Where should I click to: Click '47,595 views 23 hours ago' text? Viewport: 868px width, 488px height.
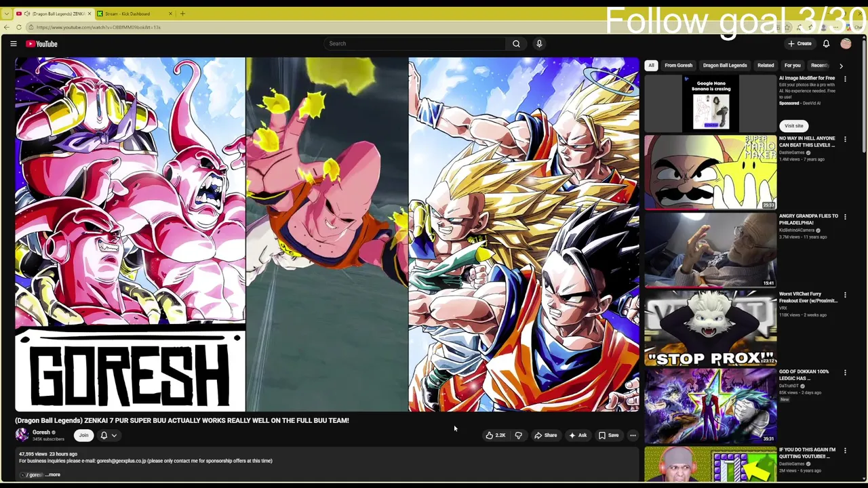coord(48,454)
